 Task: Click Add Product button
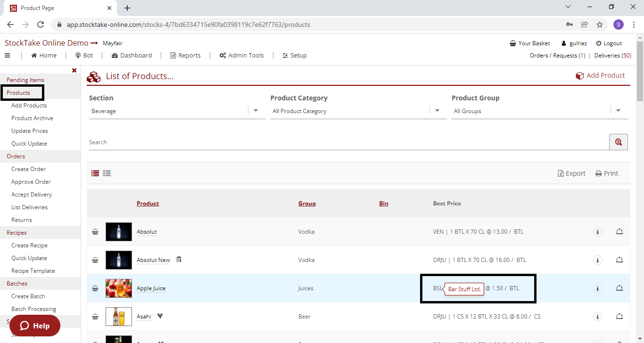600,75
